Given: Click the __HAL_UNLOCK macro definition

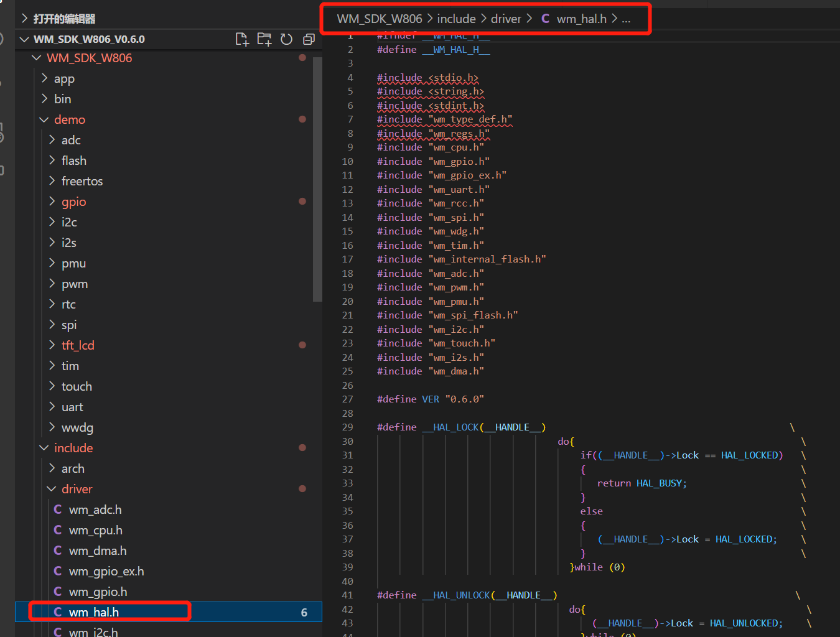Looking at the screenshot, I should coord(467,595).
